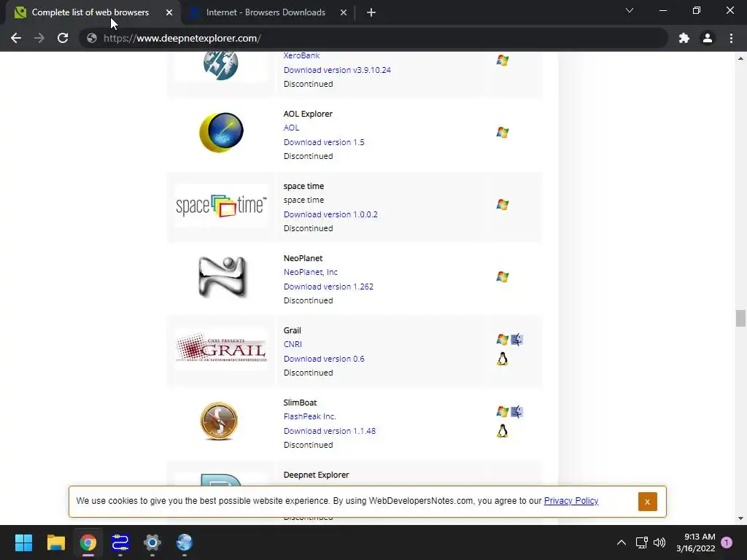Viewport: 747px width, 560px height.
Task: Click Mac icon in Grail row
Action: pos(517,340)
